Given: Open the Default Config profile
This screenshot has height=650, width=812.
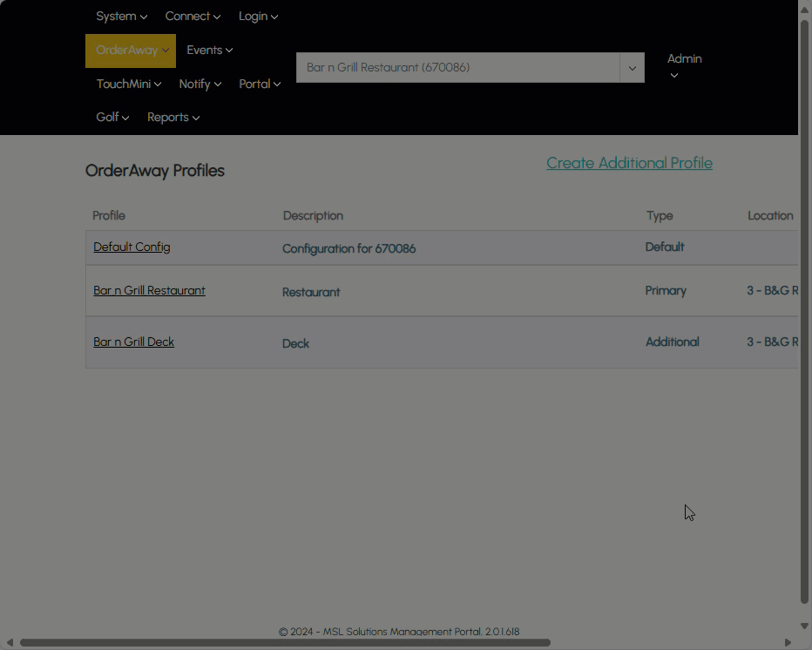Looking at the screenshot, I should tap(132, 247).
